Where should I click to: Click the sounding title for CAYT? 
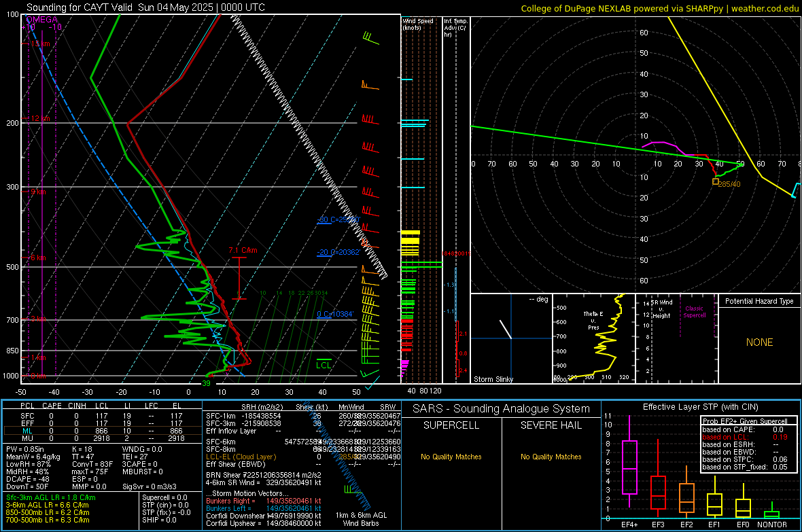[145, 7]
